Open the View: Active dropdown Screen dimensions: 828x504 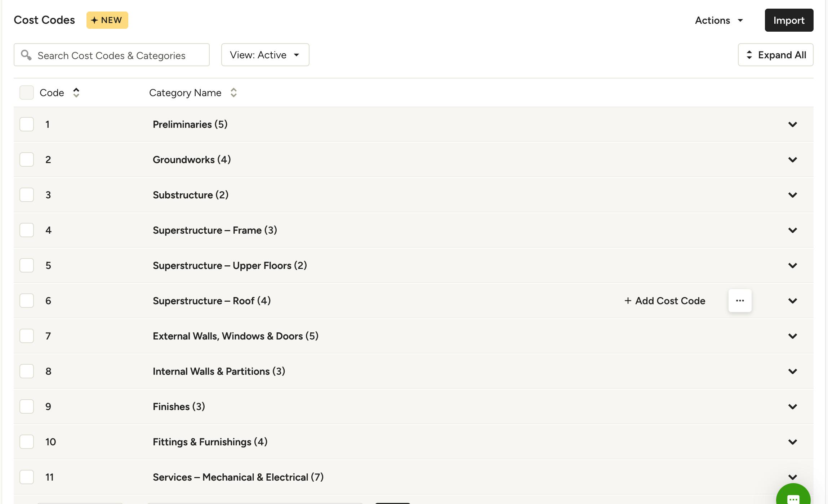tap(265, 55)
